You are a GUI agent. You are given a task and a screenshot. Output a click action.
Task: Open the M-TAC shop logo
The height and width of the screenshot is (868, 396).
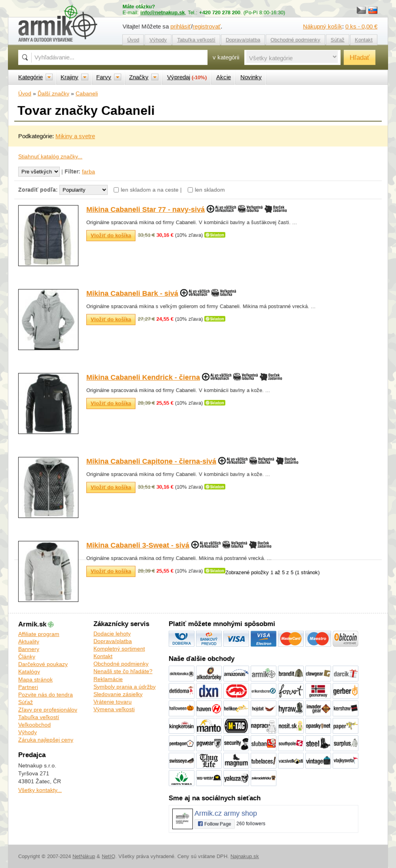click(236, 726)
